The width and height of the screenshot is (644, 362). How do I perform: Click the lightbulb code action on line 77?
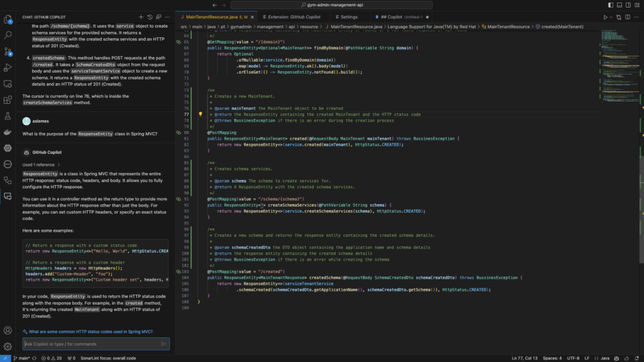coord(201,115)
